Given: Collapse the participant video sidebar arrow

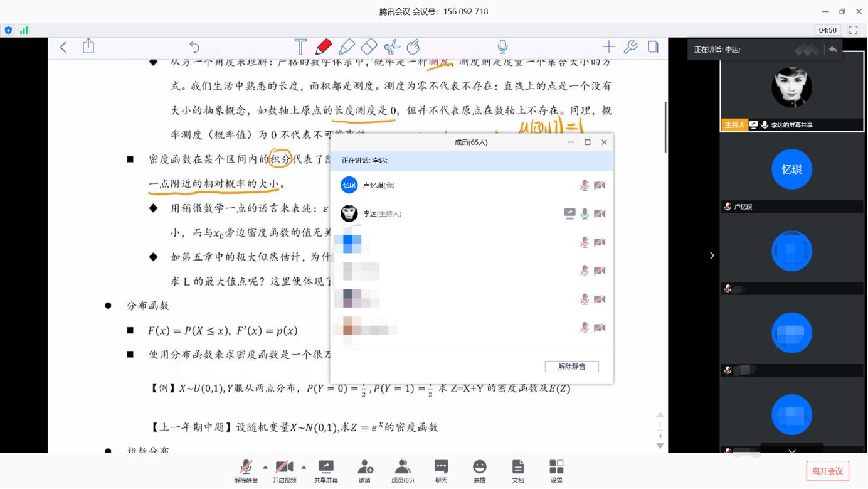Looking at the screenshot, I should [712, 255].
